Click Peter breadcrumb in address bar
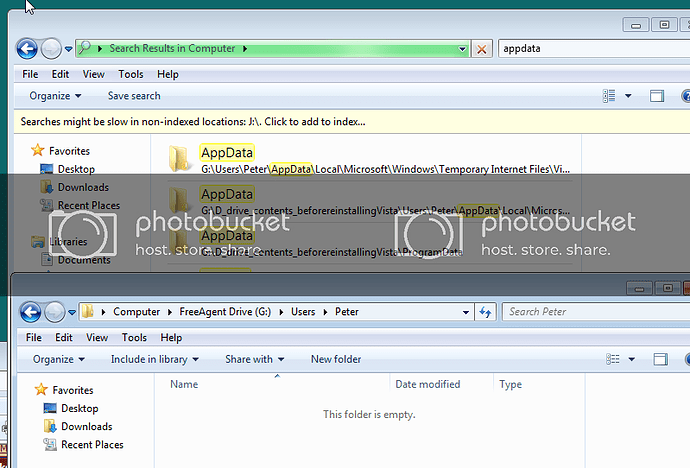 point(347,312)
